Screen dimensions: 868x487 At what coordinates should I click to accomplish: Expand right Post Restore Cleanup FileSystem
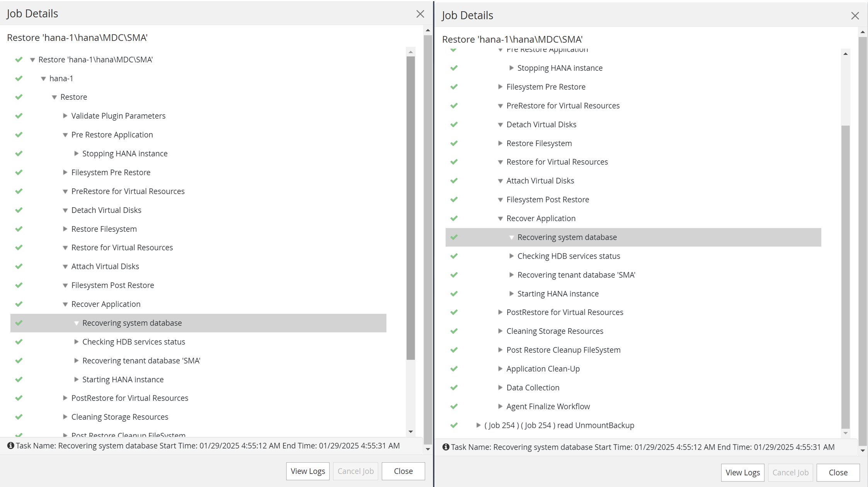(500, 350)
